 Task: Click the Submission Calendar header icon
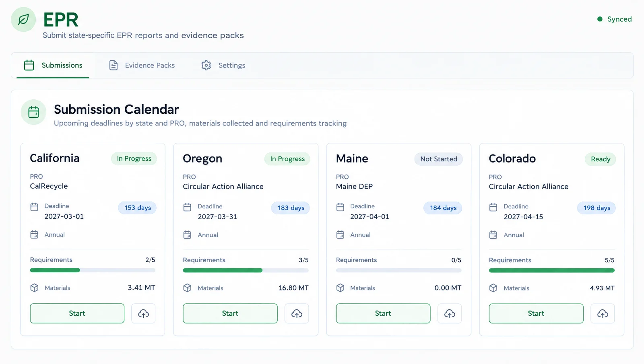pos(33,112)
